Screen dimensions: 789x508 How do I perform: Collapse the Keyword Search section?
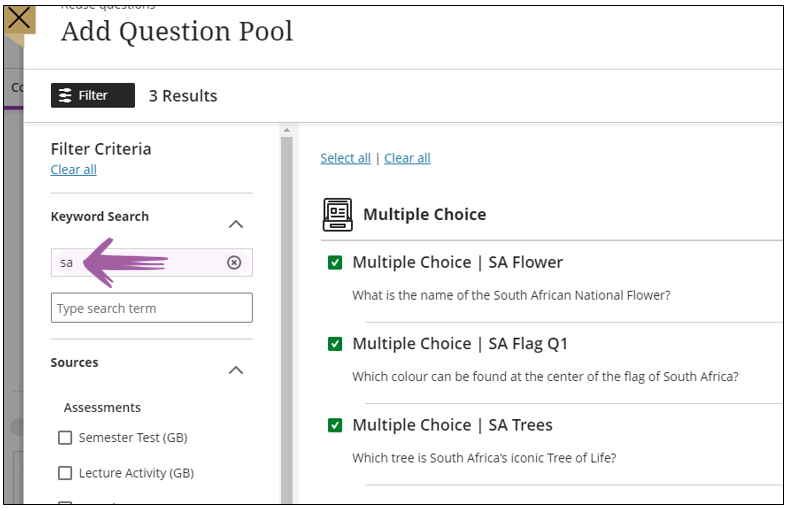pyautogui.click(x=236, y=224)
